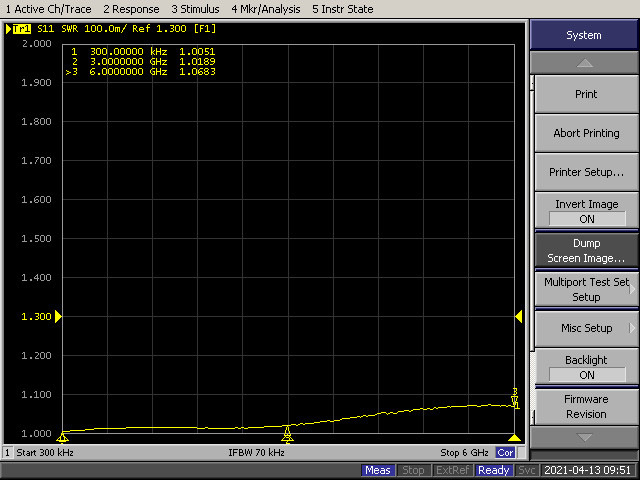Click the yellow reference level arrow at 1.300
Image resolution: width=640 pixels, height=480 pixels.
coord(58,316)
